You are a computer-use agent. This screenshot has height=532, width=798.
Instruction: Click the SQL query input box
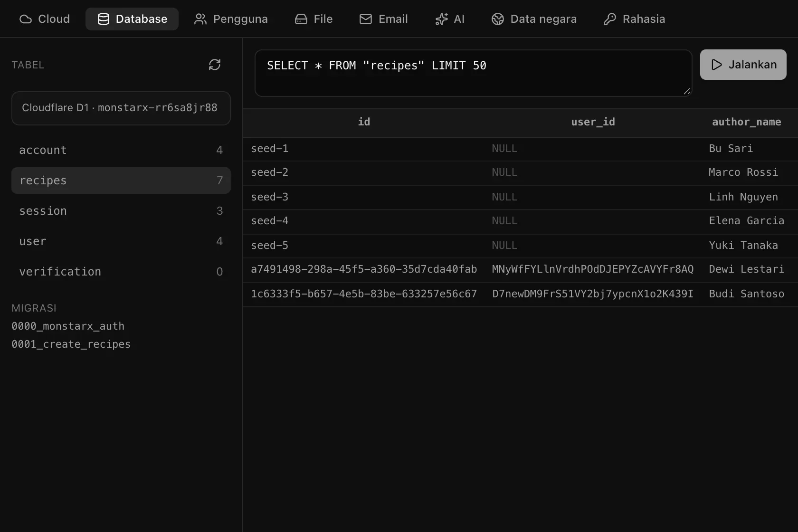[x=474, y=73]
